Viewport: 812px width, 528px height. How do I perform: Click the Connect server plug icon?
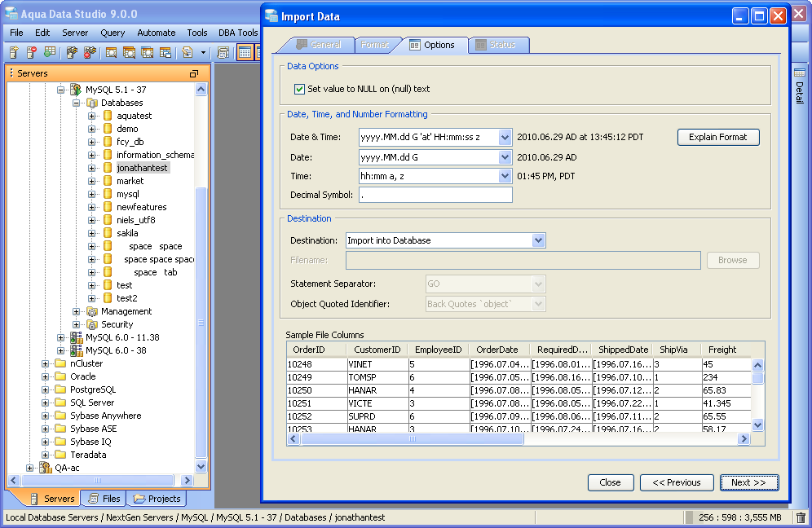pyautogui.click(x=72, y=52)
